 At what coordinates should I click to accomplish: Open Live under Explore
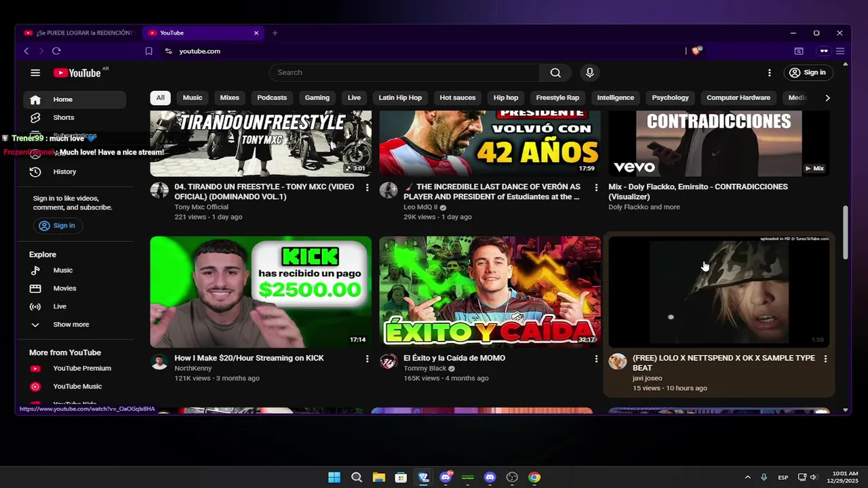[x=75, y=306]
